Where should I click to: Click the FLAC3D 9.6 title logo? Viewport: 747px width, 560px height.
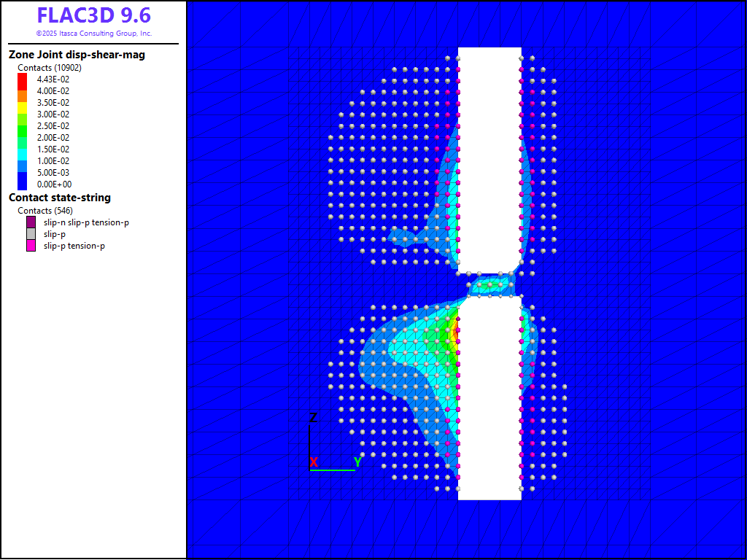tap(93, 15)
